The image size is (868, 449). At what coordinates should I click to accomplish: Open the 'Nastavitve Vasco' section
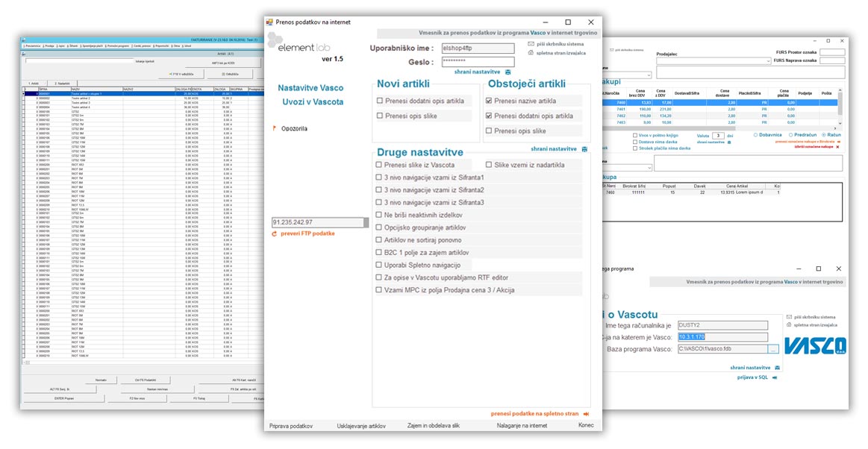tap(310, 87)
